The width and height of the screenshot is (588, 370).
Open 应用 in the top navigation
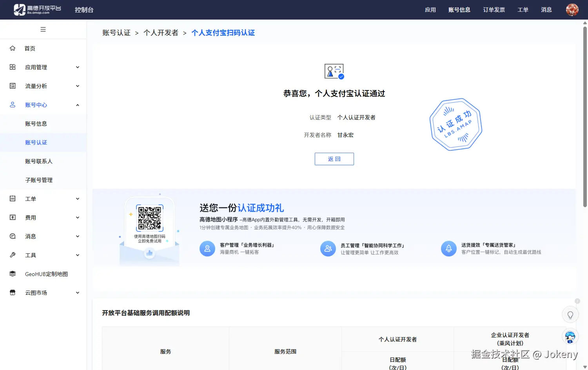430,10
